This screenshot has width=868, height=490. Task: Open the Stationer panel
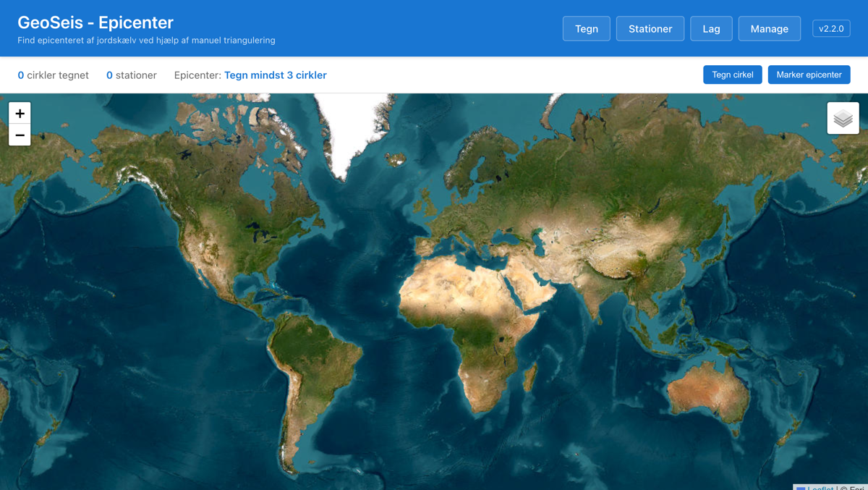pos(650,28)
